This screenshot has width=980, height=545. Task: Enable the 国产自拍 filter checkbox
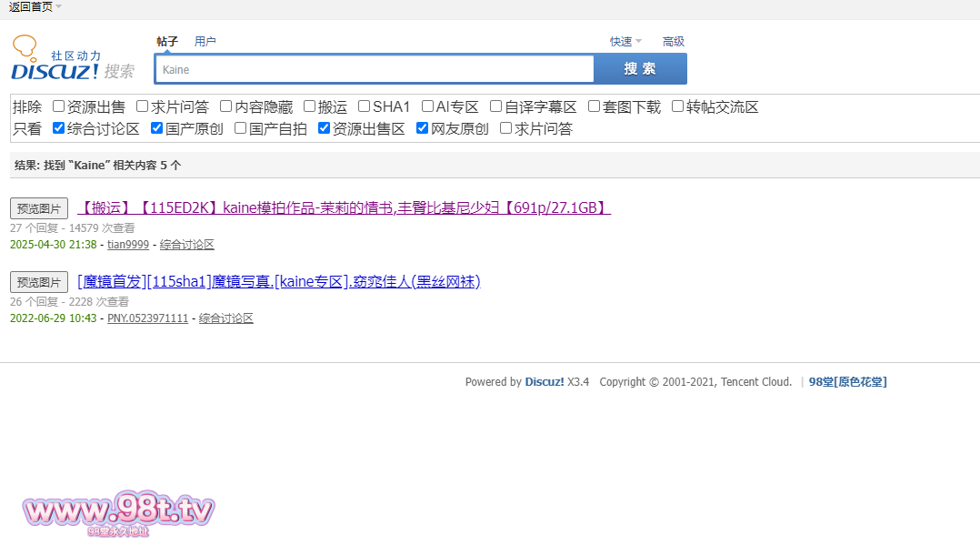[x=241, y=128]
